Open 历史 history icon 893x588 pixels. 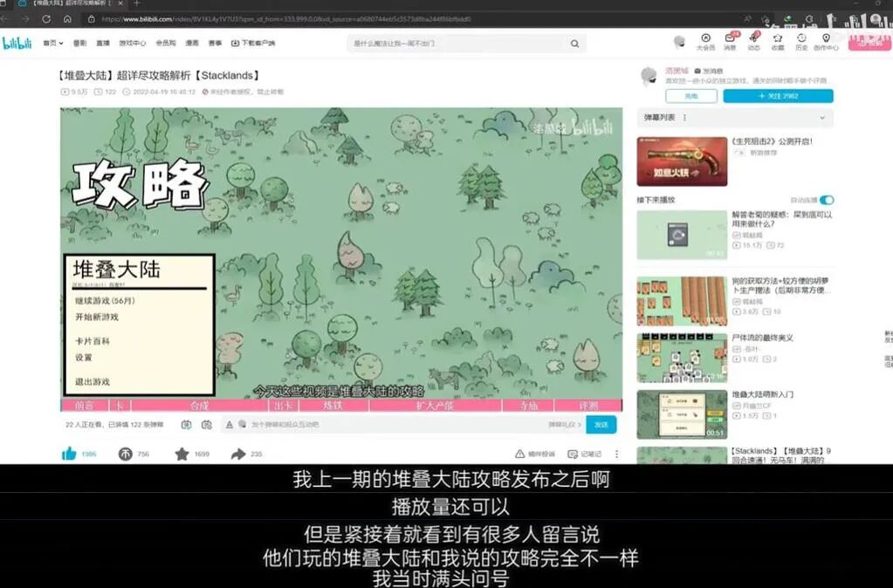tap(801, 42)
